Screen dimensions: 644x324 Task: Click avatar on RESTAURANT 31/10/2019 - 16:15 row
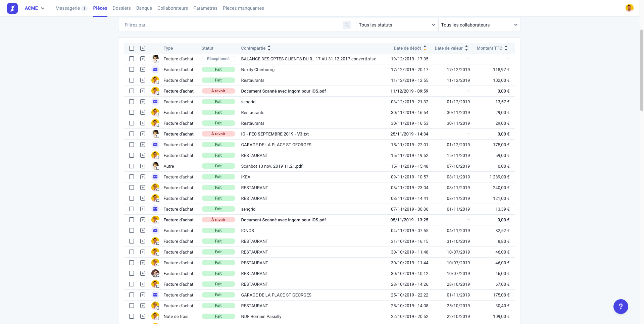[155, 241]
